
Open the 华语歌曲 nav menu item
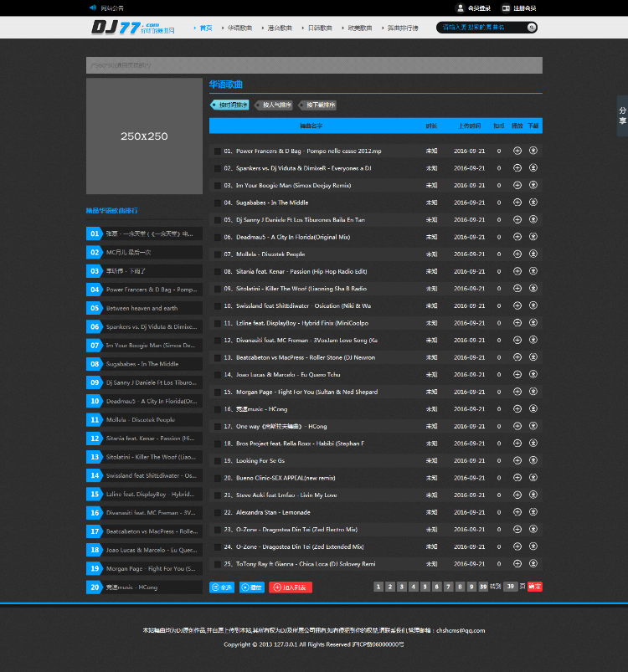coord(239,28)
